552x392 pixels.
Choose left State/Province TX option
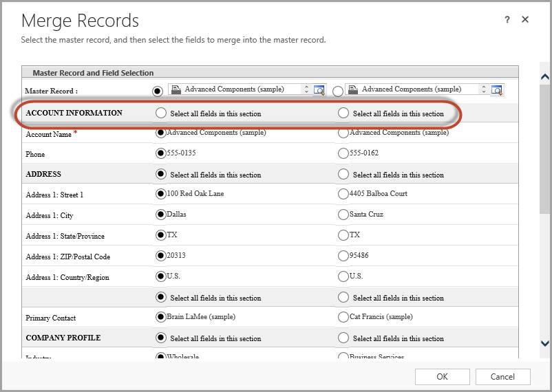(161, 235)
